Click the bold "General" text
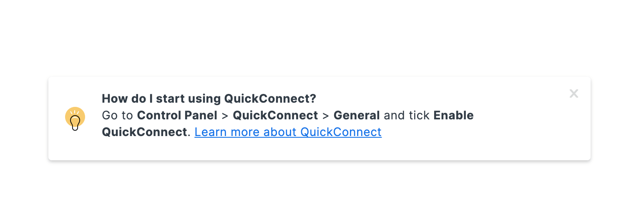The height and width of the screenshot is (202, 644). [357, 116]
